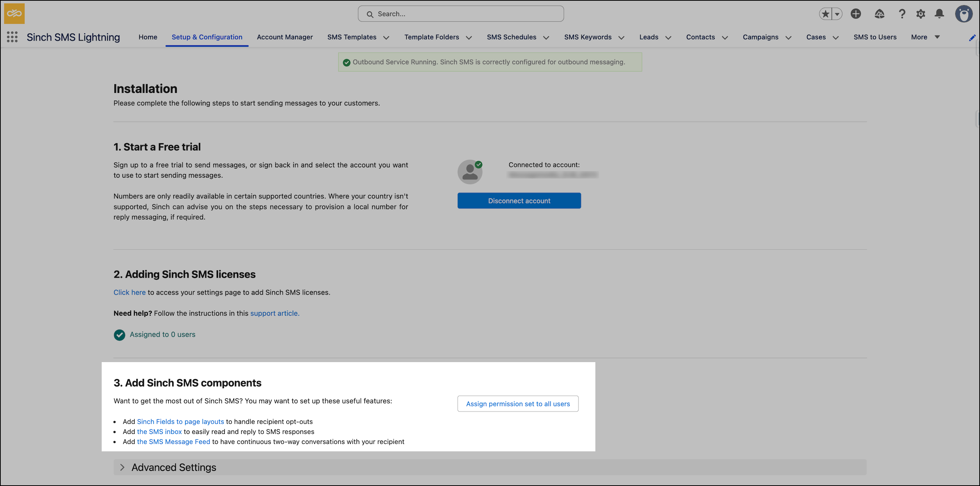Click the pencil edit navigation icon

(x=972, y=37)
